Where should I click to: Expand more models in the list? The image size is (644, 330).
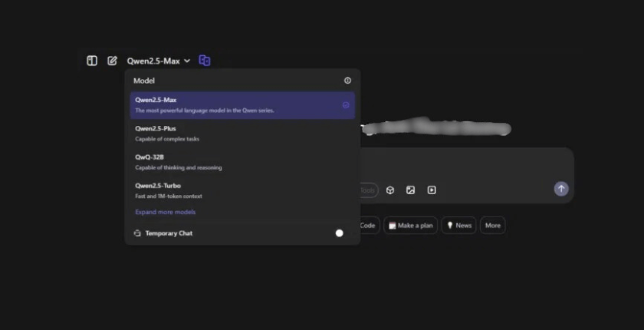pyautogui.click(x=166, y=212)
